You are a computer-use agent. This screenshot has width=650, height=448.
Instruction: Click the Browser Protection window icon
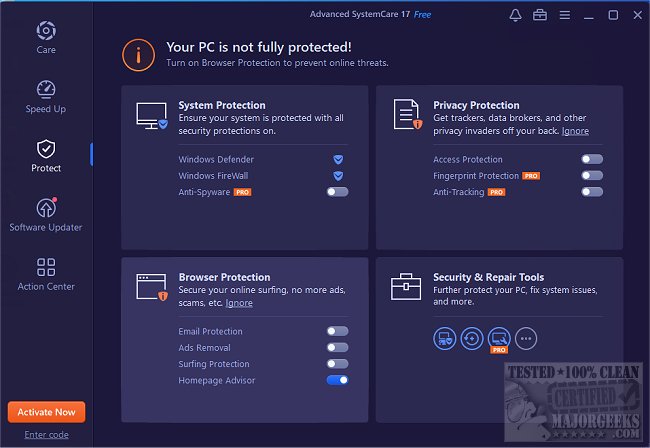pyautogui.click(x=152, y=287)
